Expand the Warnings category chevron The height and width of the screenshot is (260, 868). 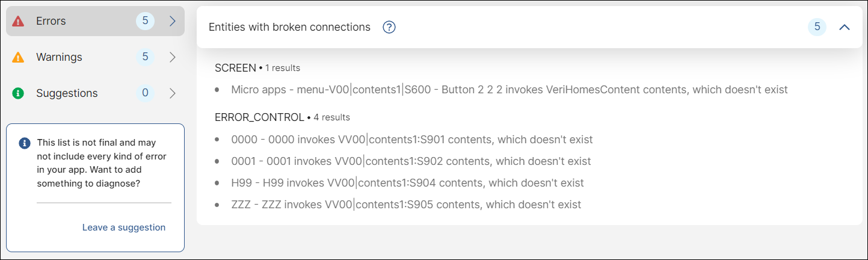pos(172,57)
